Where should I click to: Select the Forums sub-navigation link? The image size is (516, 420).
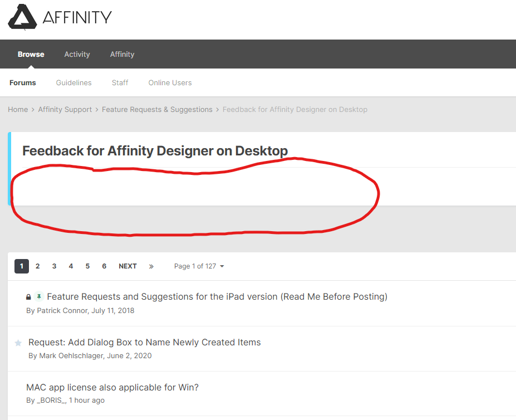point(23,82)
